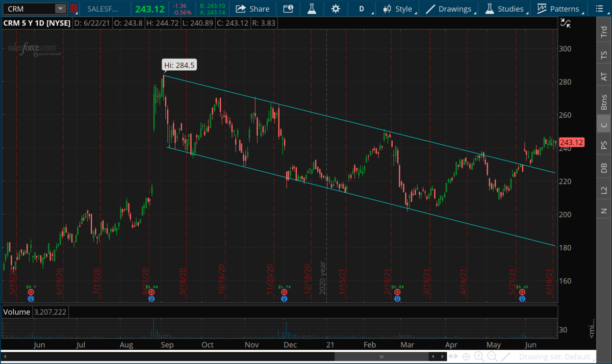Viewport: 612px width, 364px height.
Task: Click the red phone icon under $1.21
Action: (x=521, y=293)
